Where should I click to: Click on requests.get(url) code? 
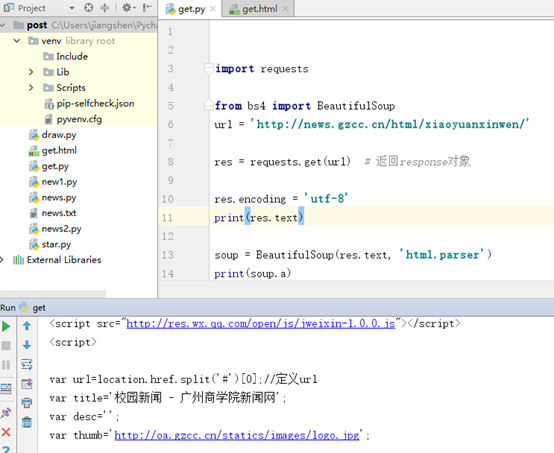coord(300,162)
